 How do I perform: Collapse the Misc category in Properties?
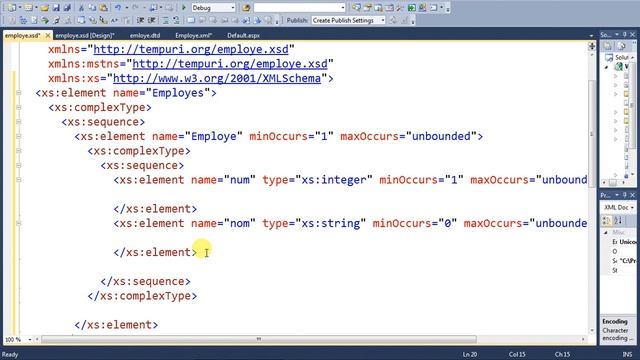point(606,232)
